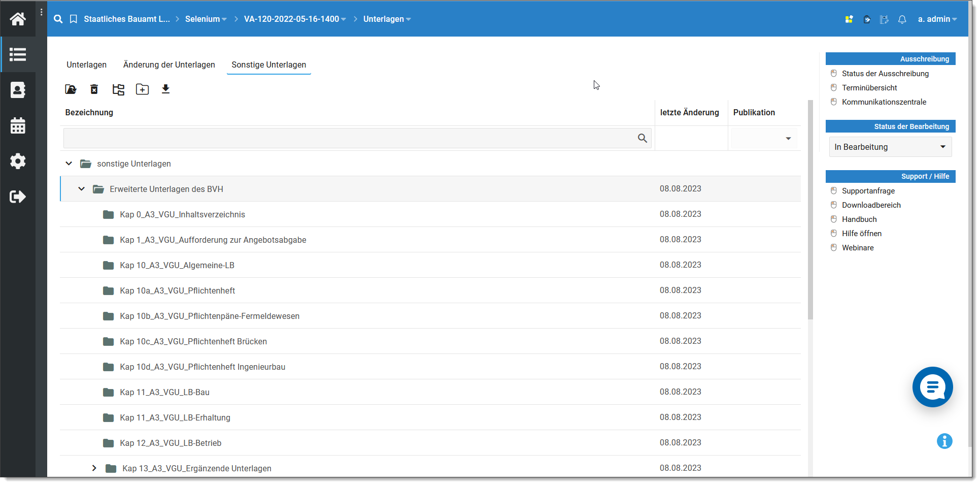Click the pencil edit icon in header
The width and height of the screenshot is (980, 485).
[867, 19]
